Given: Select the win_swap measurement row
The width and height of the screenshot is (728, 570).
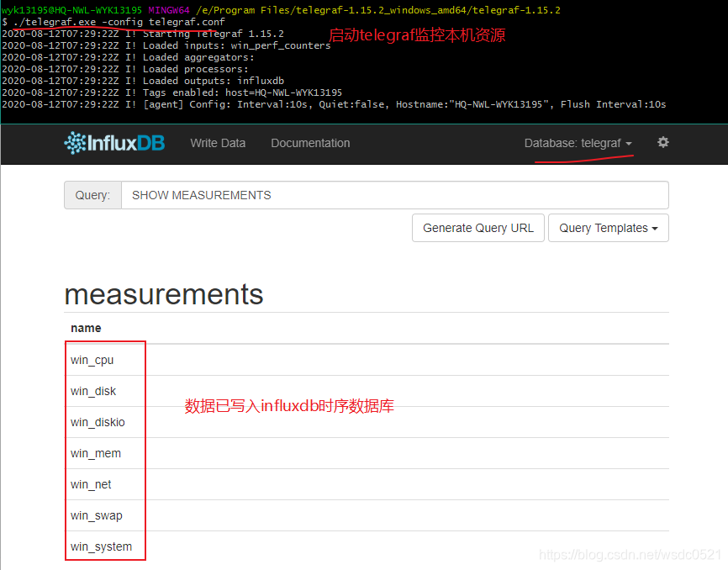Looking at the screenshot, I should (x=94, y=515).
